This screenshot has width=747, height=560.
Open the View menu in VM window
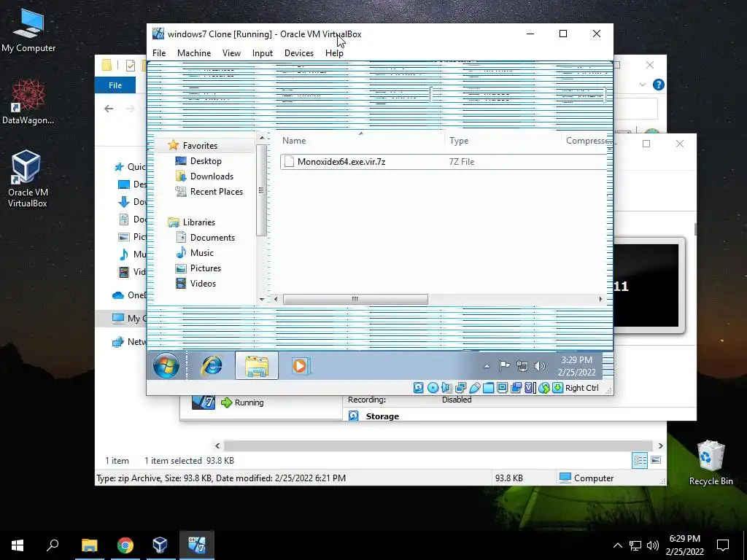pyautogui.click(x=231, y=52)
